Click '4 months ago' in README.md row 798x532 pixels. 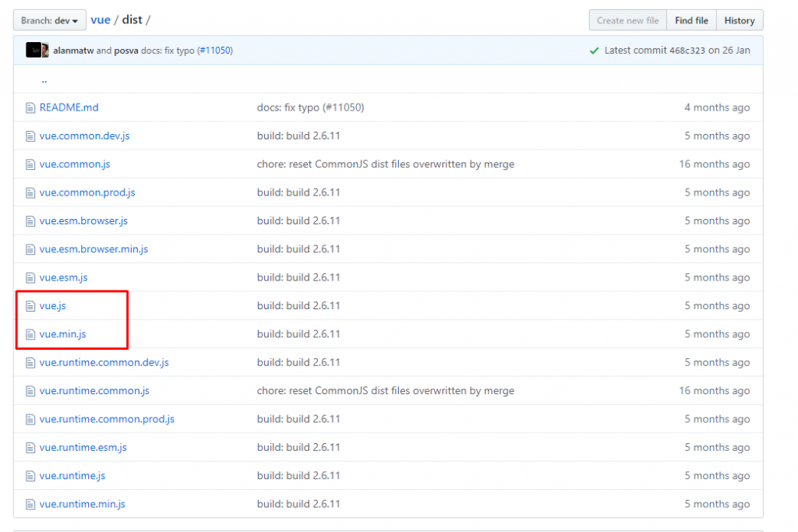[x=717, y=107]
